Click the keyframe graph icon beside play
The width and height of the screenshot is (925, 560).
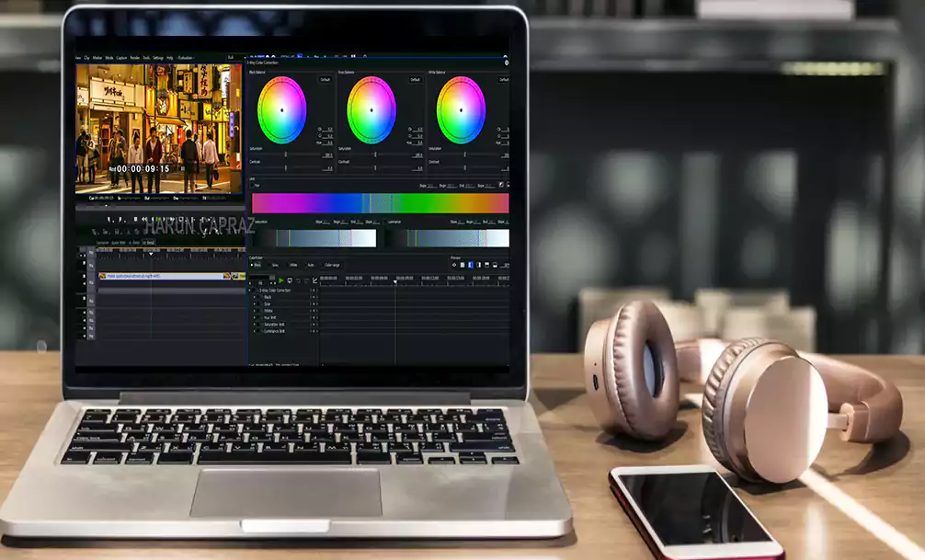314,280
